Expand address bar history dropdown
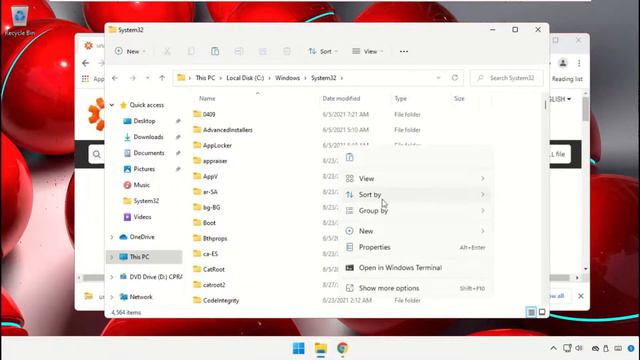This screenshot has width=640, height=360. [438, 78]
